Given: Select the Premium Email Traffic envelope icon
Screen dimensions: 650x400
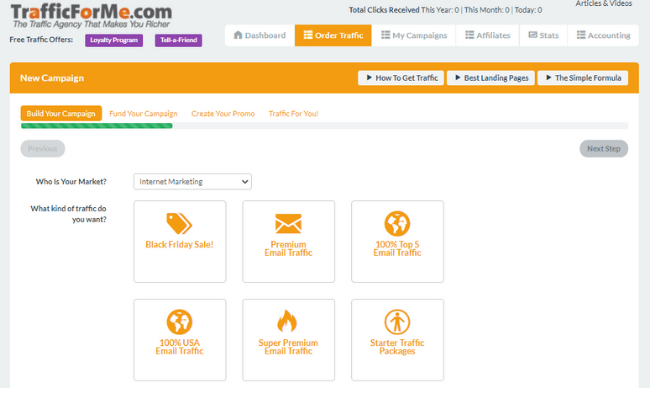Looking at the screenshot, I should click(288, 224).
